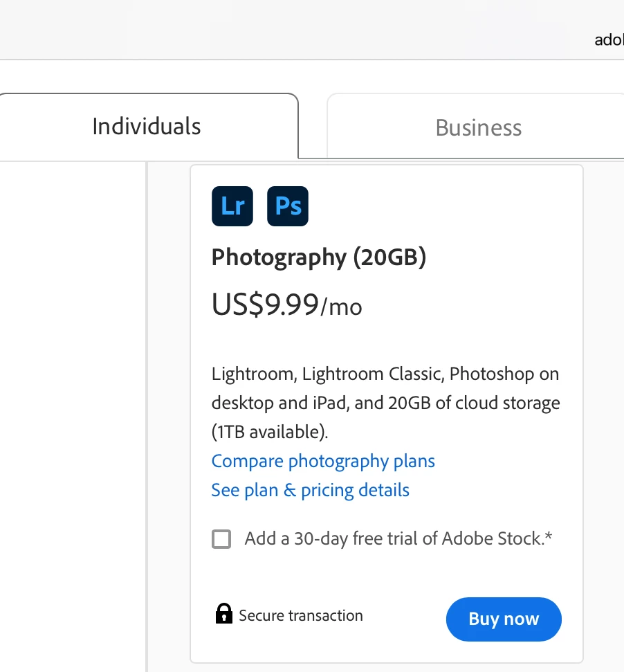Click the padlock secure transaction icon
Viewport: 624px width, 672px height.
tap(223, 613)
